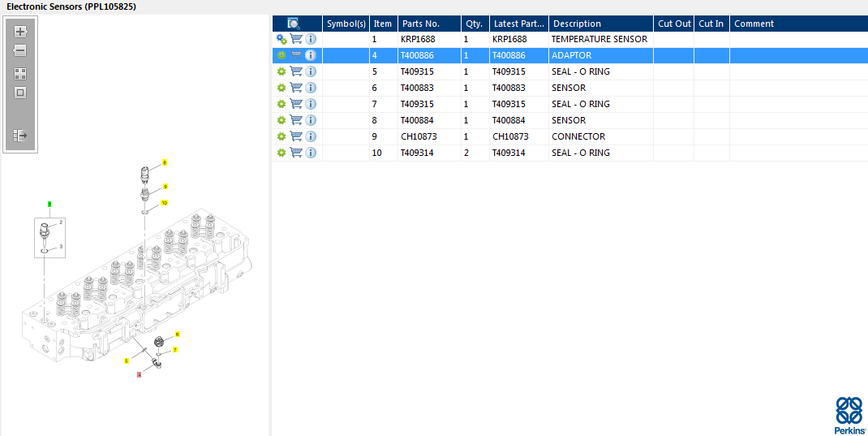Viewport: 868px width, 436px height.
Task: Click gear icon for item 7 row
Action: click(281, 104)
